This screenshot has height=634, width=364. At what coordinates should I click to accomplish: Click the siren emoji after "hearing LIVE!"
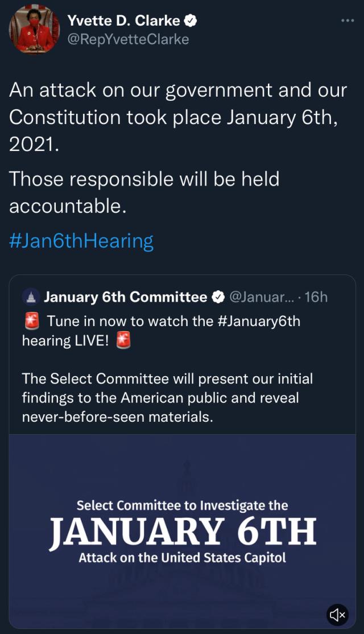click(x=123, y=341)
